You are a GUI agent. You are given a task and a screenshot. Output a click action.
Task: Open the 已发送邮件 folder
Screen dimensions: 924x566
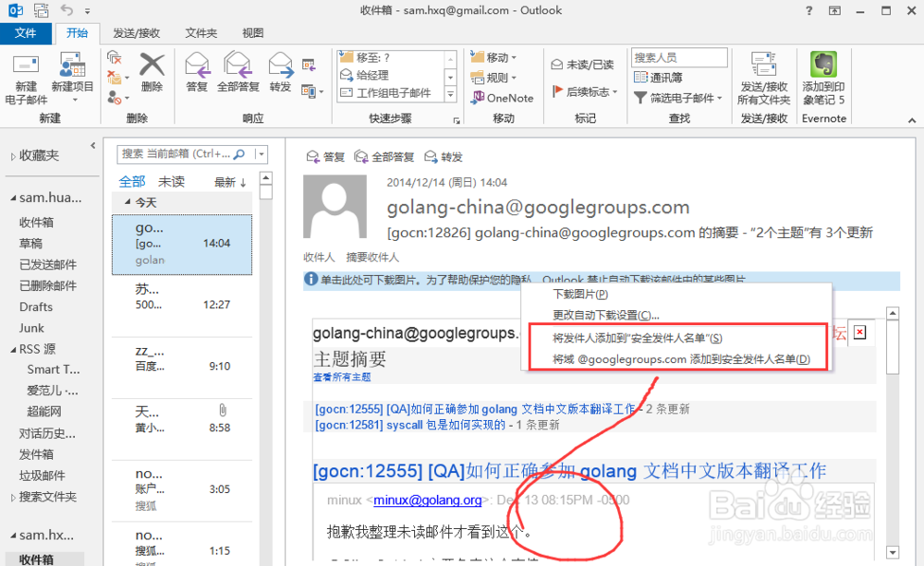coord(48,264)
